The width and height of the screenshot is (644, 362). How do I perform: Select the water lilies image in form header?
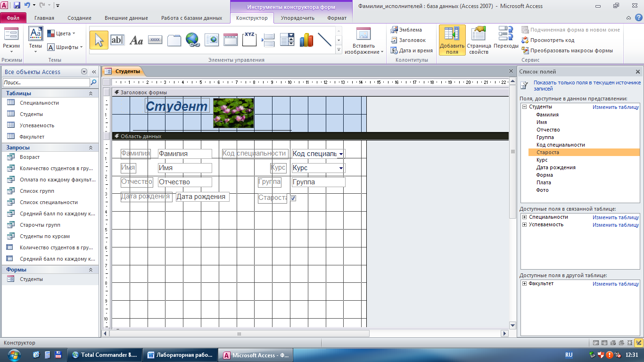point(233,113)
